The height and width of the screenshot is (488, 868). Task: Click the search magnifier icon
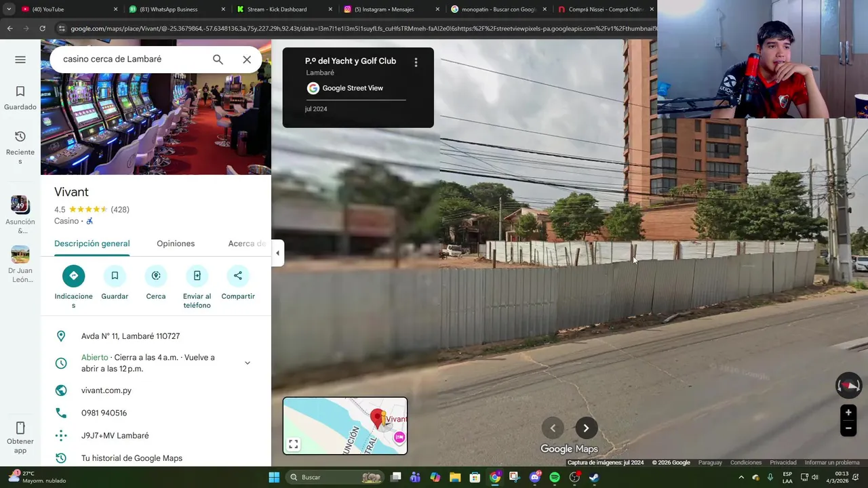[218, 60]
